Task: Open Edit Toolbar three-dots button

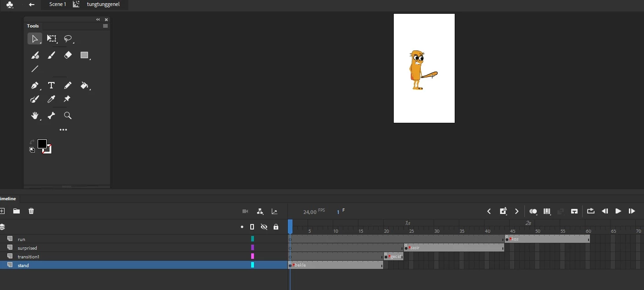Action: (63, 130)
